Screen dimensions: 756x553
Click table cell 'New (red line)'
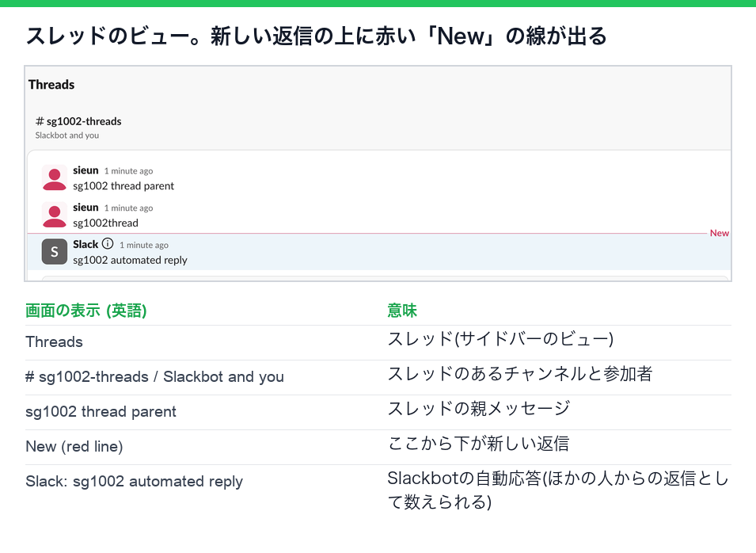(x=74, y=446)
